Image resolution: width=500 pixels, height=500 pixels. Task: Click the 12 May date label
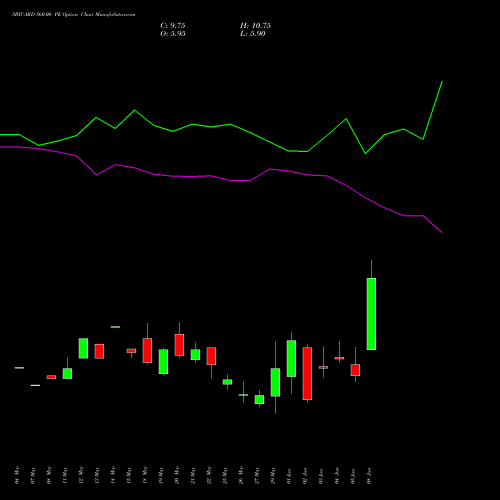(81, 475)
